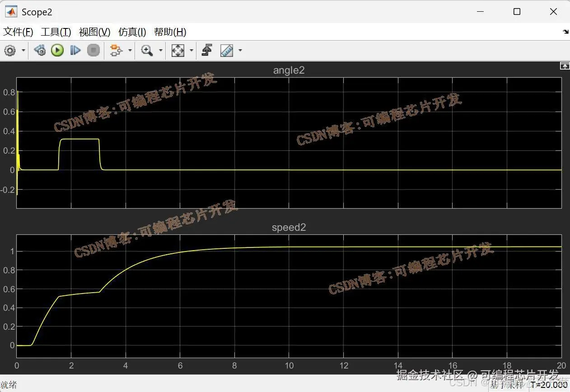Click angle2 y-axis label 0.8
Viewport: 570px width, 392px height.
click(x=9, y=93)
